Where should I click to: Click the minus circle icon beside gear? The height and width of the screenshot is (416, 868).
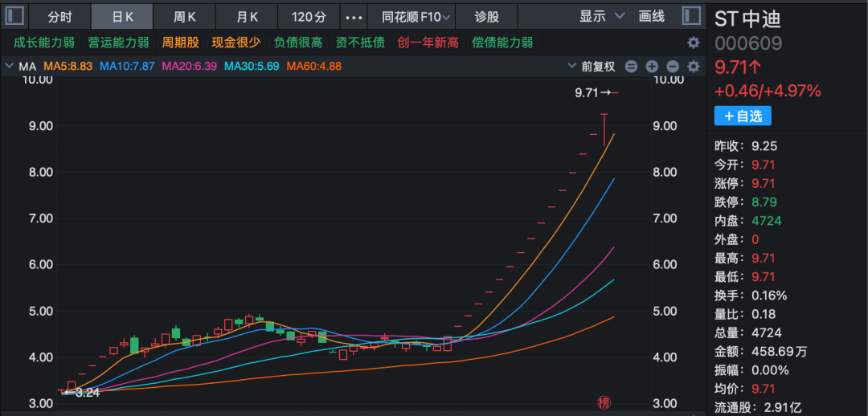point(673,67)
